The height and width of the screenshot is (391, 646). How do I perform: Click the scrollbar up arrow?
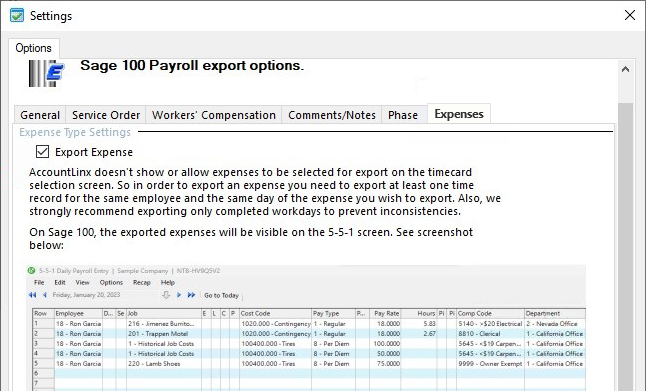(625, 69)
